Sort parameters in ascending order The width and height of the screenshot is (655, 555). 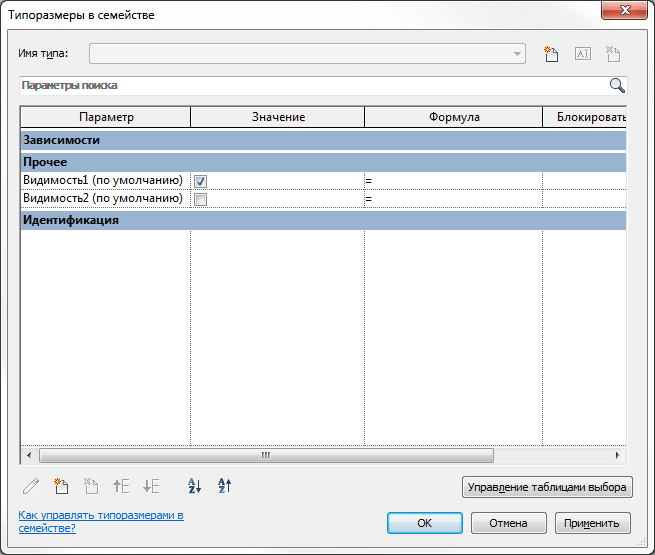pos(194,487)
